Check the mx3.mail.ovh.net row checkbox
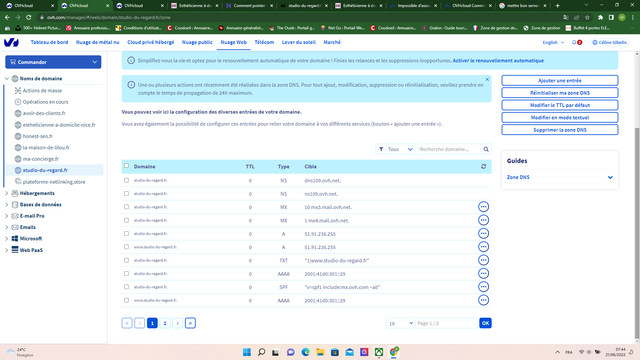Image resolution: width=640 pixels, height=360 pixels. pos(127,207)
